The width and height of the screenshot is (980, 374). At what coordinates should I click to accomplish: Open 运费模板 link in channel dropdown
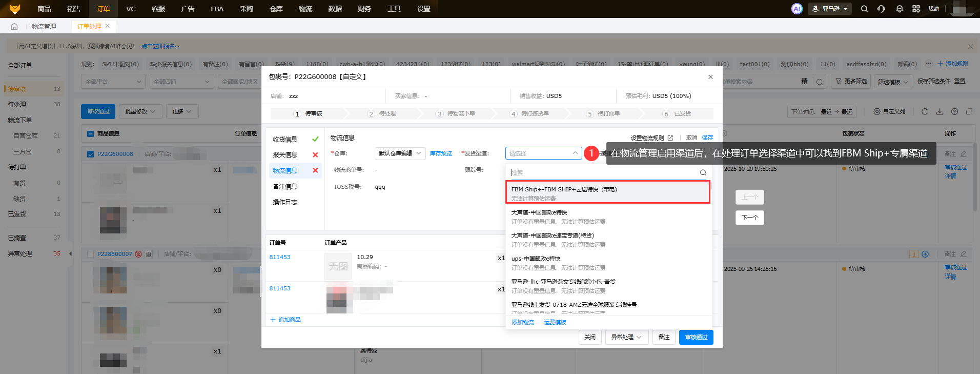click(555, 322)
